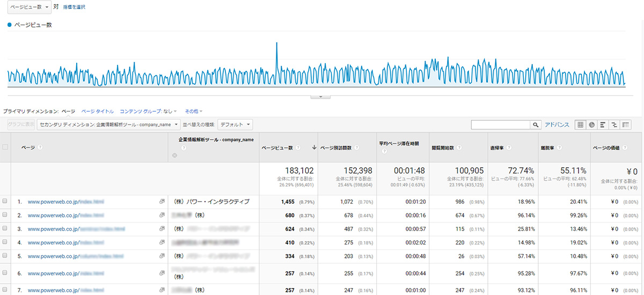
Task: Check the checkbox for row 3
Action: click(5, 229)
